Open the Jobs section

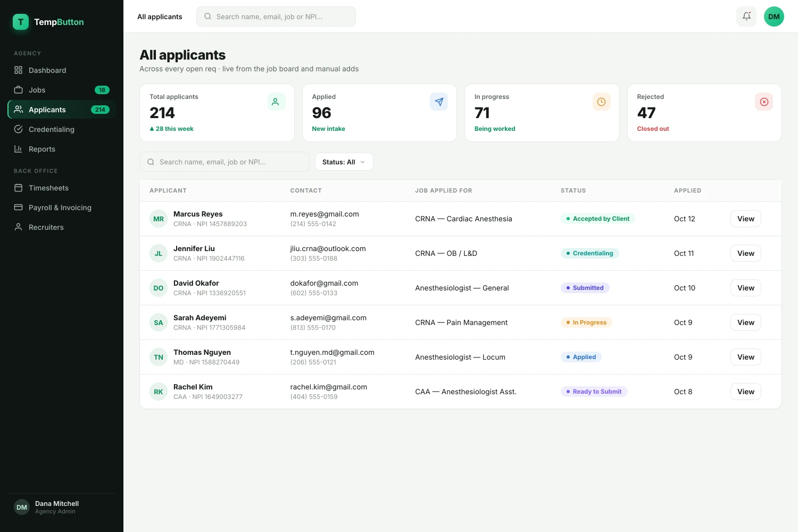[62, 90]
